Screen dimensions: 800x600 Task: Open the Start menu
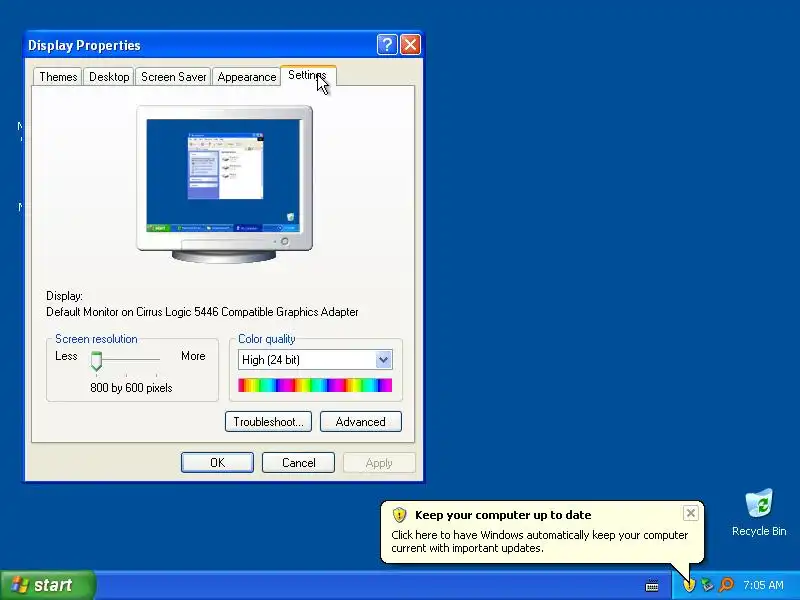[47, 585]
